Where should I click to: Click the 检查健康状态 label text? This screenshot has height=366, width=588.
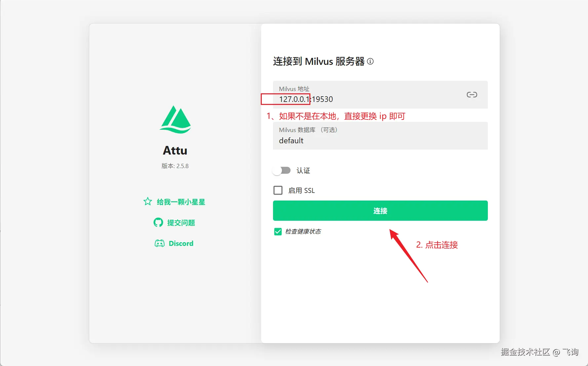tap(303, 232)
